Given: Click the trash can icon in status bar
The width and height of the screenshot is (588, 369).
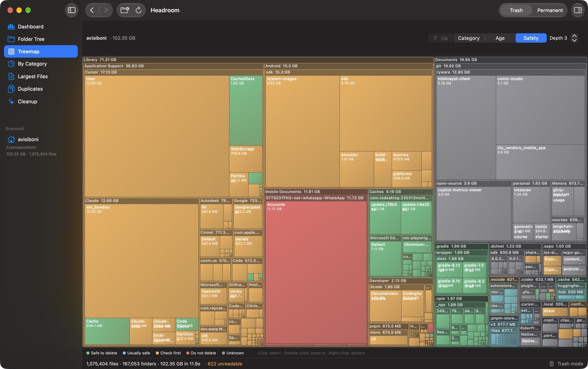Looking at the screenshot, I should pyautogui.click(x=552, y=364).
